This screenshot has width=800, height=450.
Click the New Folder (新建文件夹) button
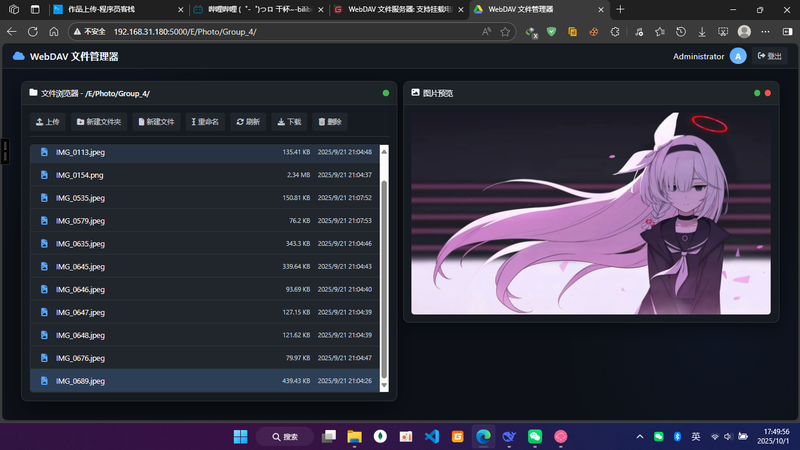tap(99, 122)
